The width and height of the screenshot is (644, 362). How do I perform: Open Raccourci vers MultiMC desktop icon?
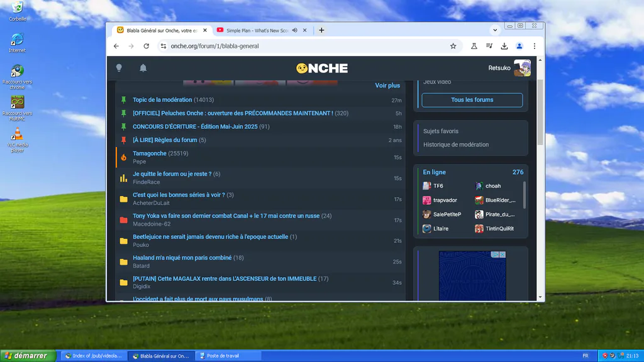click(x=17, y=108)
